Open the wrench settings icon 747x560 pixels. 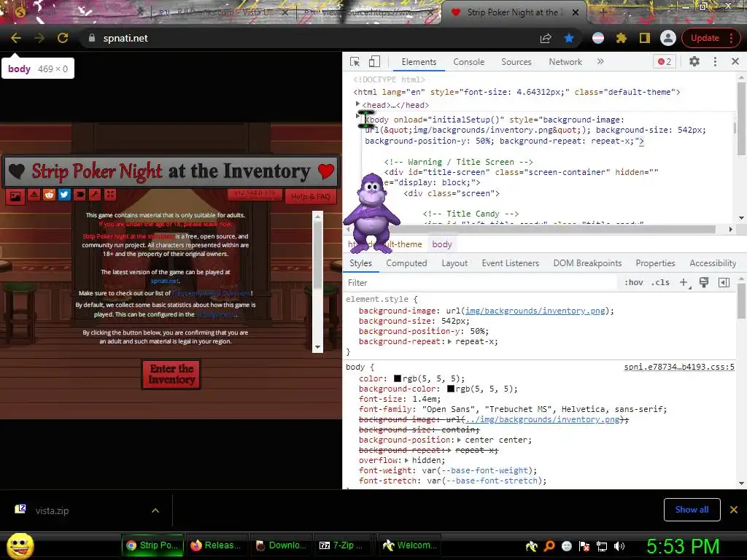coord(95,194)
